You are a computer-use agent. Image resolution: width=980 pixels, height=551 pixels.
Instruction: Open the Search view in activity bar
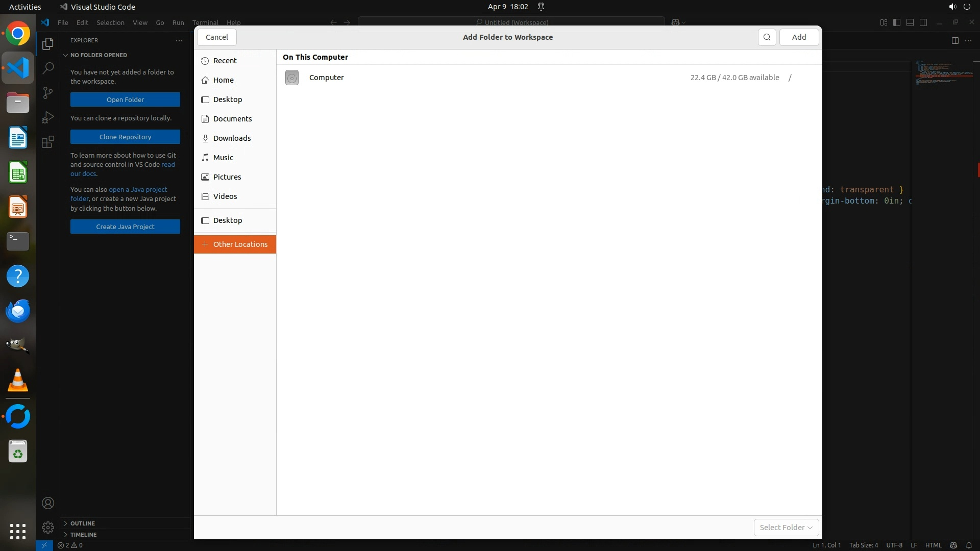pyautogui.click(x=48, y=68)
